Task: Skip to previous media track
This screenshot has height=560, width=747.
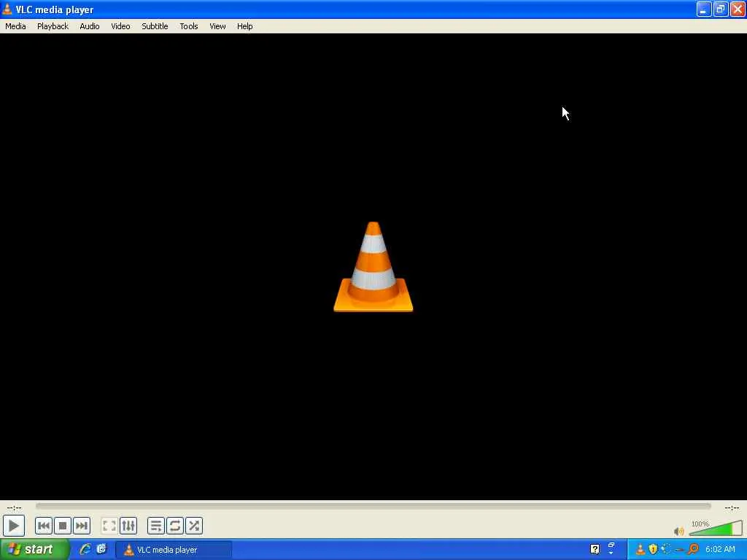Action: click(43, 526)
